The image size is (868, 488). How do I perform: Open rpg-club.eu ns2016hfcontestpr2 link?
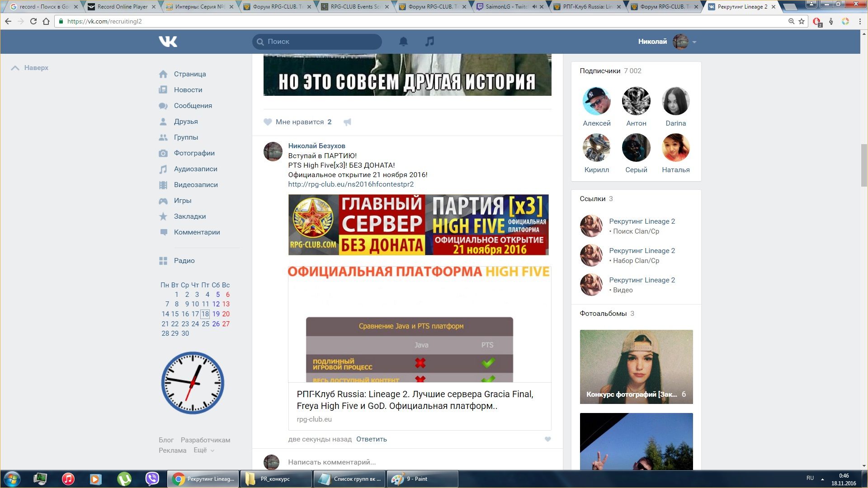point(351,184)
